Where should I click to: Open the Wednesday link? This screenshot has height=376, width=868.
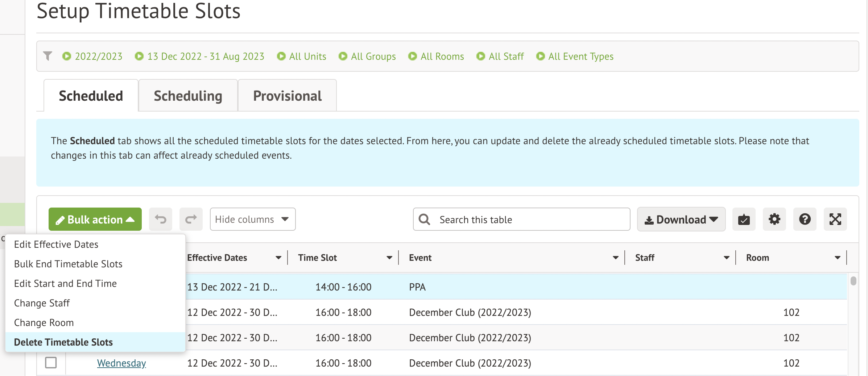pyautogui.click(x=121, y=363)
